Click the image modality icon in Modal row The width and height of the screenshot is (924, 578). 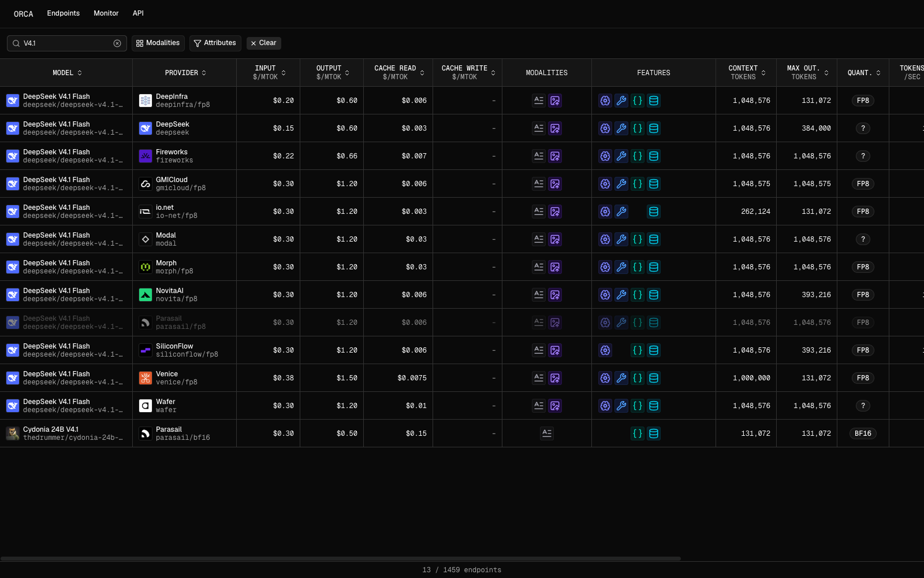pyautogui.click(x=555, y=239)
